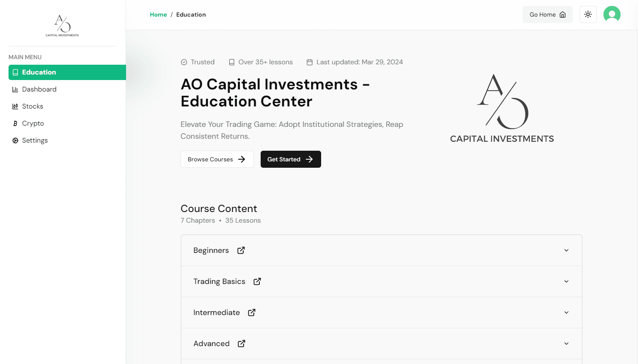This screenshot has height=364, width=638.
Task: Toggle the light/dark theme button
Action: [588, 14]
